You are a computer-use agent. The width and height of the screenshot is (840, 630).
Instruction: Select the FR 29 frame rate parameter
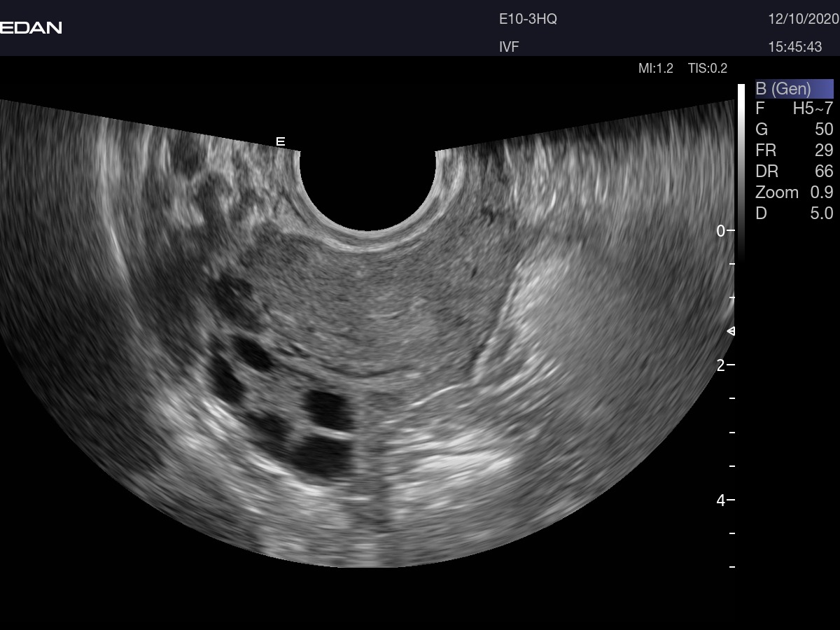coord(794,150)
